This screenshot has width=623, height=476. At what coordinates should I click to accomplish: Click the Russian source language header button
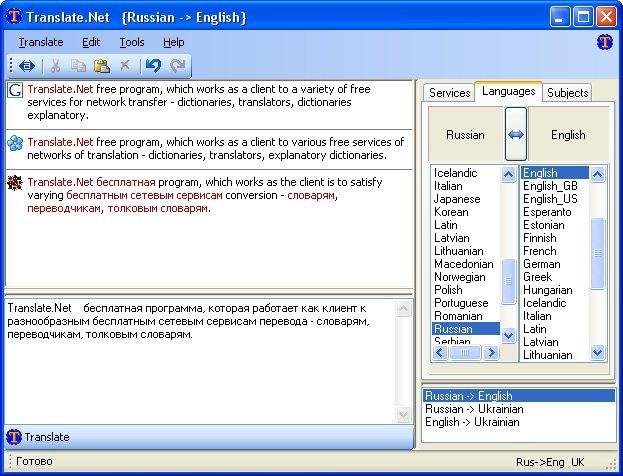(x=465, y=135)
